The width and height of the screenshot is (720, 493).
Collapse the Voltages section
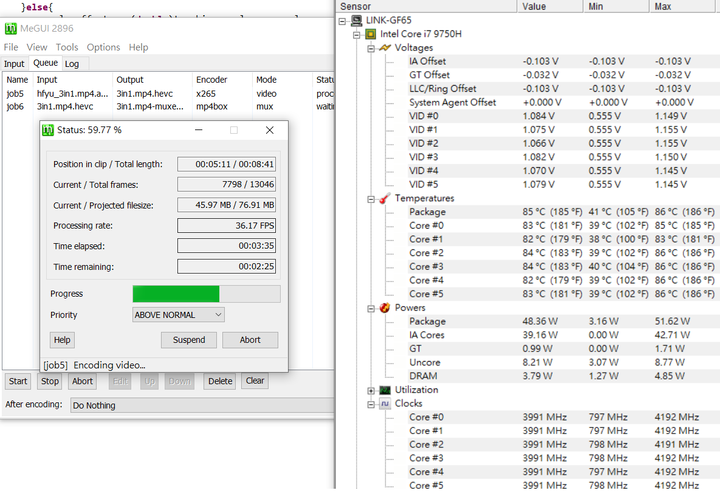[371, 49]
